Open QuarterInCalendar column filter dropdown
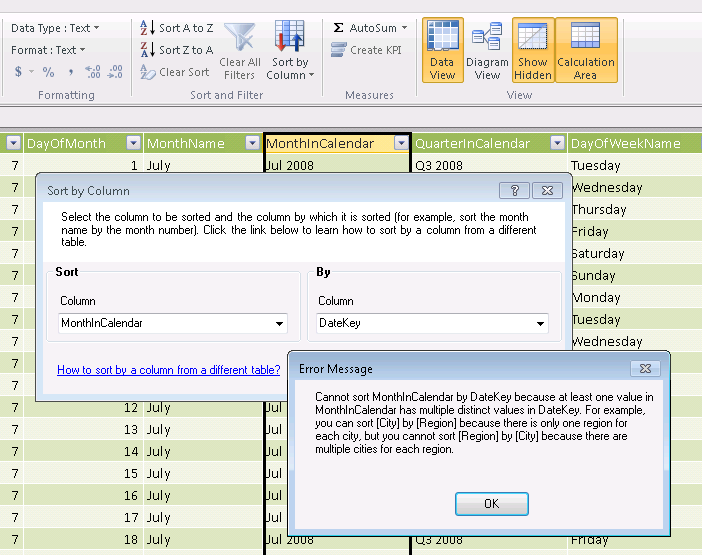 [x=557, y=143]
